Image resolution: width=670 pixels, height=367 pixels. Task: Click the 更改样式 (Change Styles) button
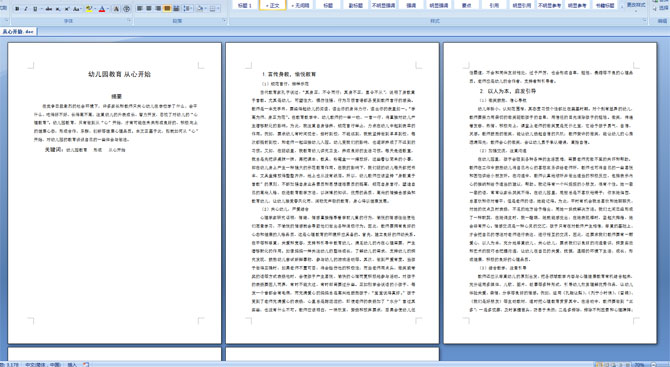click(x=635, y=6)
